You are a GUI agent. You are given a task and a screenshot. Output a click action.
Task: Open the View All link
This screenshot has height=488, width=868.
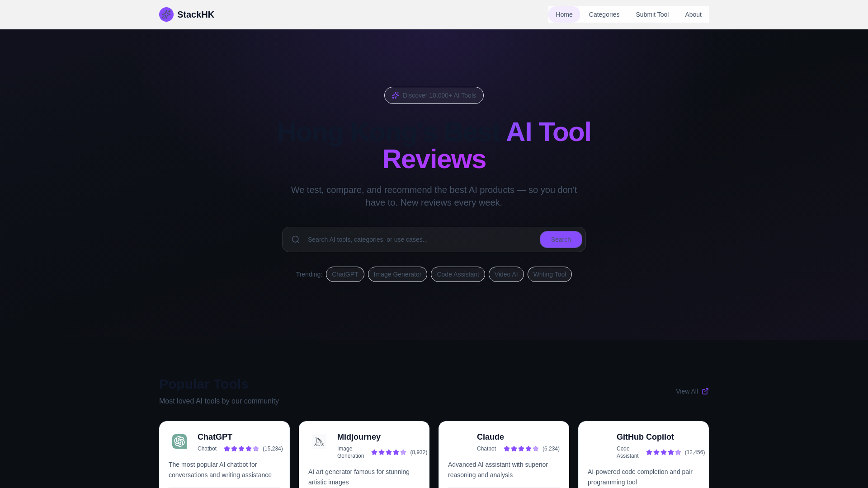(692, 391)
